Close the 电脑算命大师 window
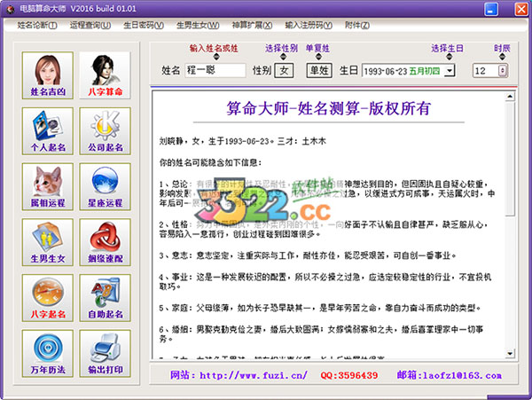The height and width of the screenshot is (400, 532). point(521,9)
